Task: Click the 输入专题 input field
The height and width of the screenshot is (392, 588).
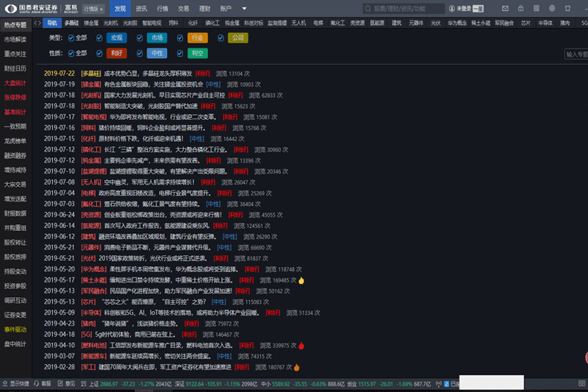Action: point(576,54)
